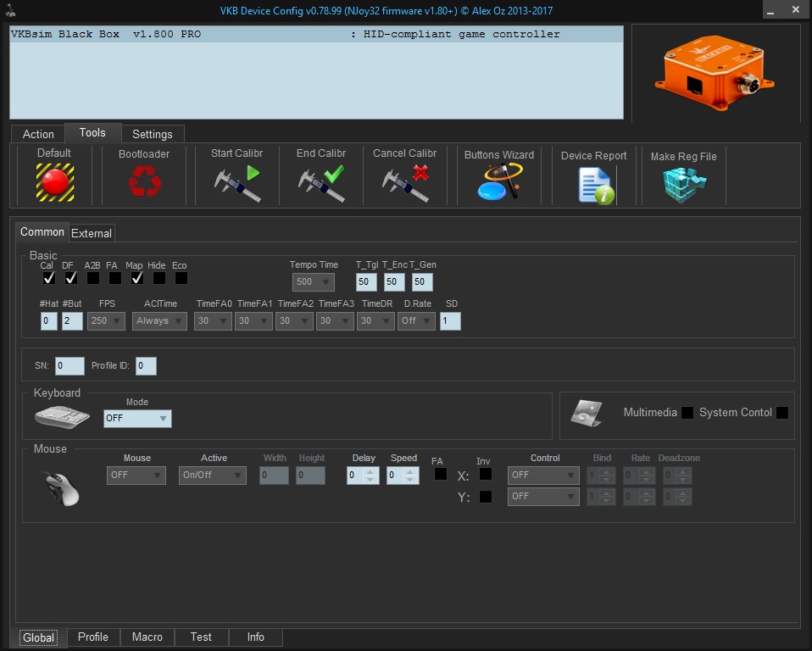Enable the A2B checkbox

coord(93,278)
